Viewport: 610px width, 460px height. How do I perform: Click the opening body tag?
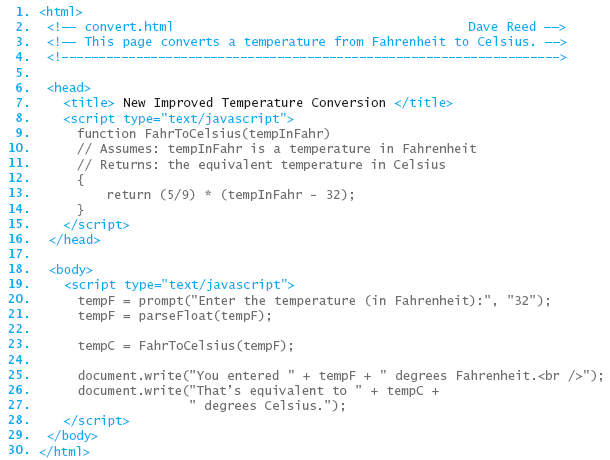[x=70, y=270]
